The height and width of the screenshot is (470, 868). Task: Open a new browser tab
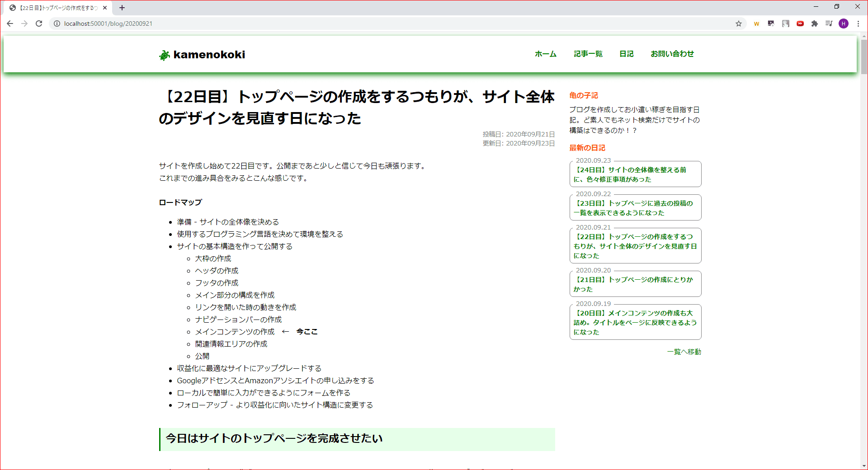(x=122, y=7)
